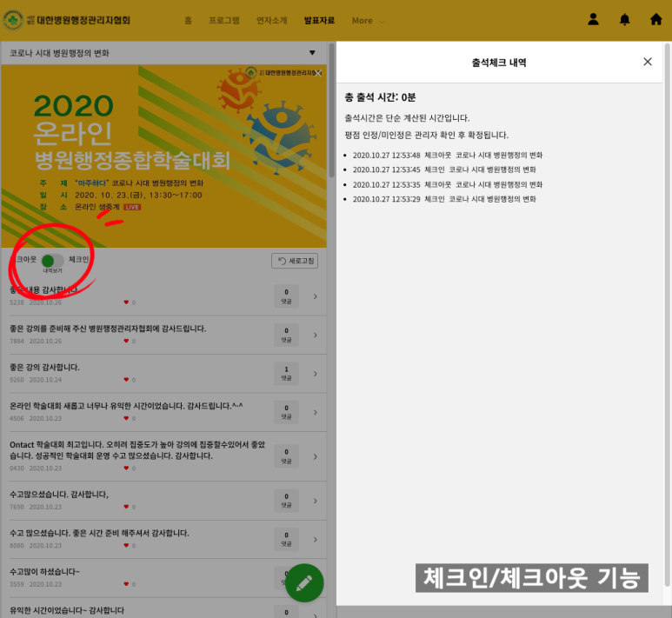Select the 12:53:35 체크아웃 log entry

click(448, 185)
